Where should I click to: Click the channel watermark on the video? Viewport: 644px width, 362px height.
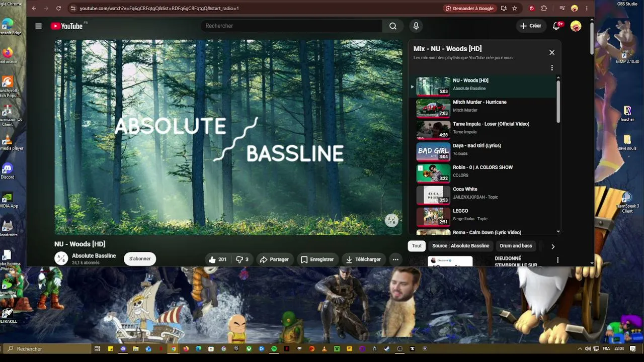pyautogui.click(x=391, y=220)
